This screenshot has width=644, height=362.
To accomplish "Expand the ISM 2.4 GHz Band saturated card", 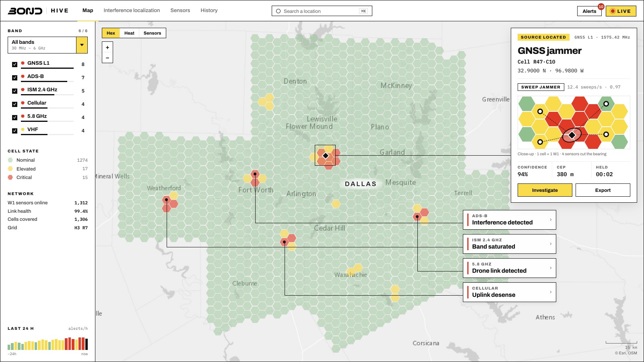I will tap(510, 244).
